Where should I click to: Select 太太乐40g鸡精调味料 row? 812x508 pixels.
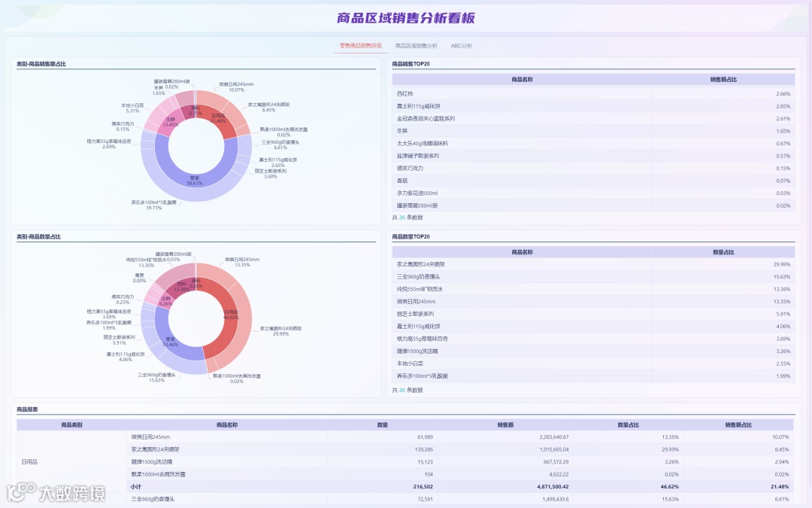593,144
